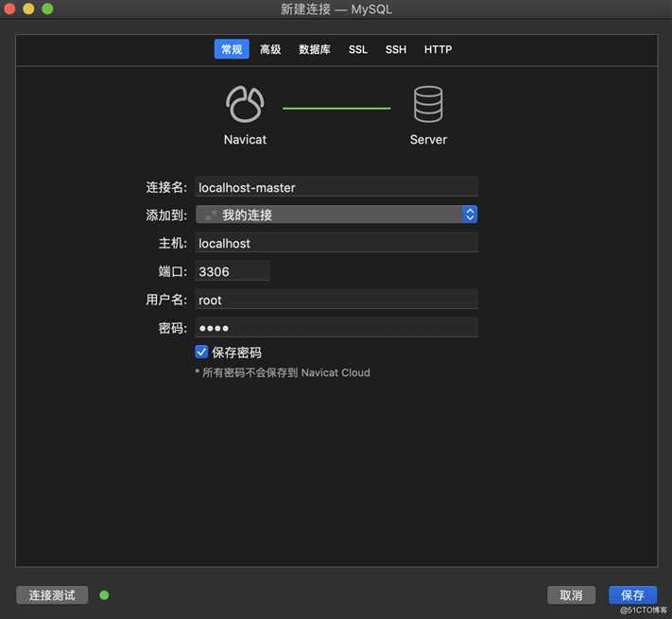The image size is (672, 619).
Task: Click the 新建连接 — MySQL window title
Action: click(x=336, y=9)
